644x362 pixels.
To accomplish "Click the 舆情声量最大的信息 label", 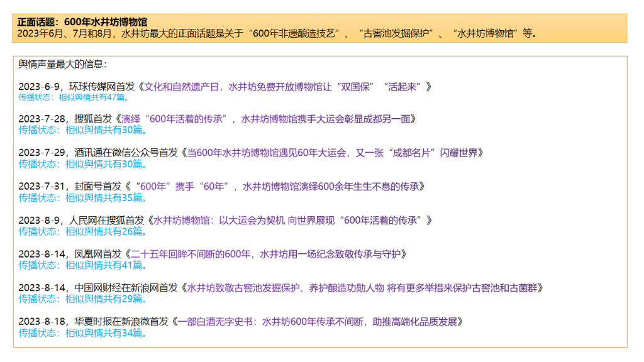I will point(63,63).
